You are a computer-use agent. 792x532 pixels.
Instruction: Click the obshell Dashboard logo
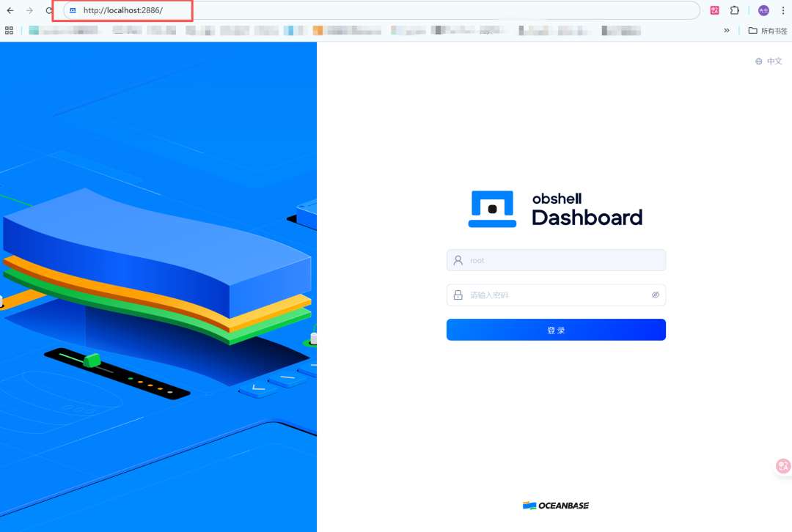point(555,209)
